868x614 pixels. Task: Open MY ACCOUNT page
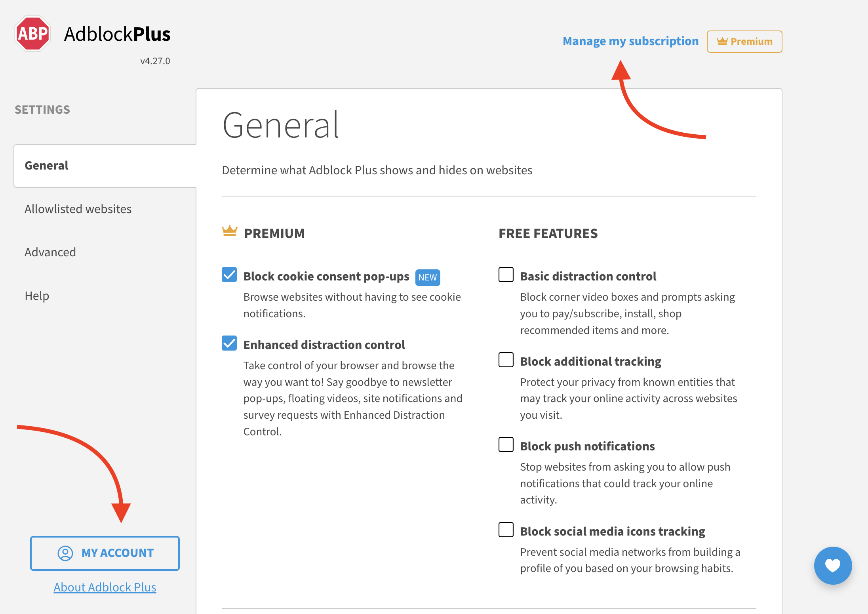click(x=105, y=553)
